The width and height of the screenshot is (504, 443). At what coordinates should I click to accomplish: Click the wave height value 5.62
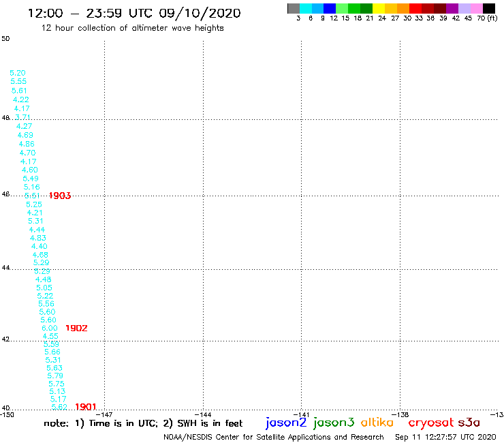(x=59, y=407)
